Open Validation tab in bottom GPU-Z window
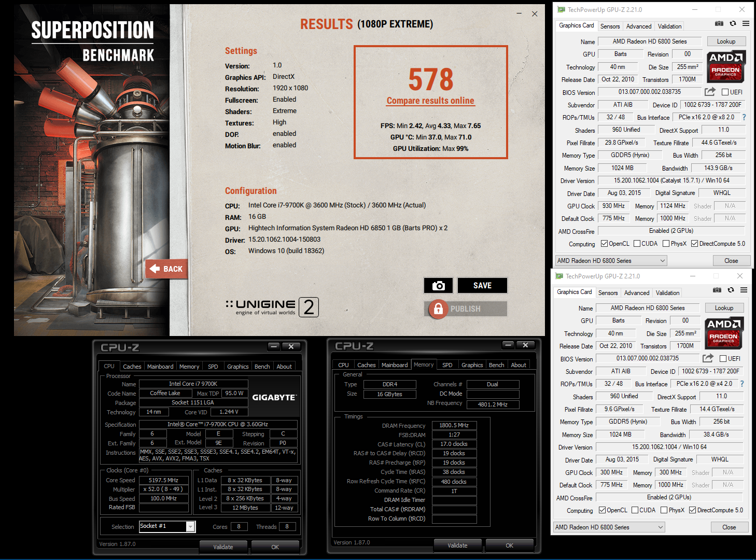The height and width of the screenshot is (560, 756). coord(668,293)
